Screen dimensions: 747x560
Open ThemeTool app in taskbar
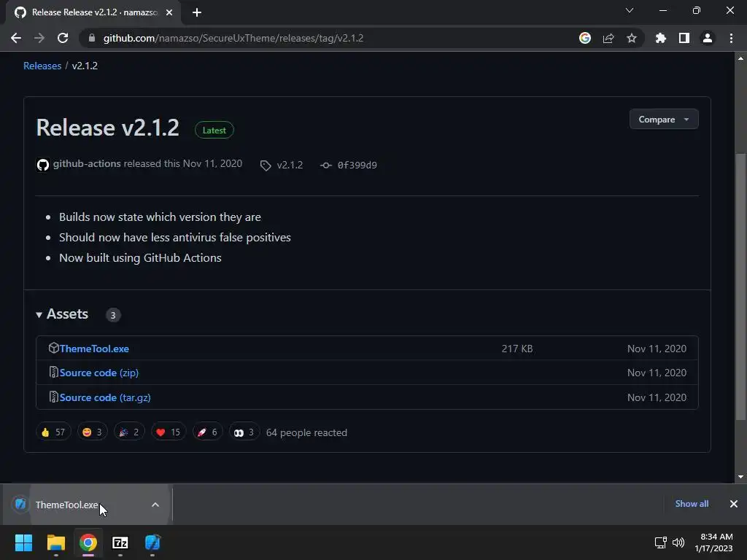(x=152, y=542)
